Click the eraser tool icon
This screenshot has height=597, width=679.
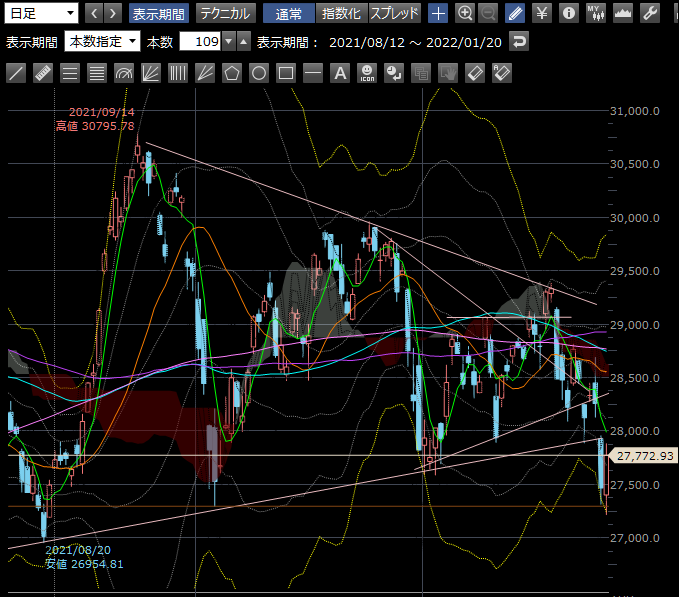coord(475,73)
